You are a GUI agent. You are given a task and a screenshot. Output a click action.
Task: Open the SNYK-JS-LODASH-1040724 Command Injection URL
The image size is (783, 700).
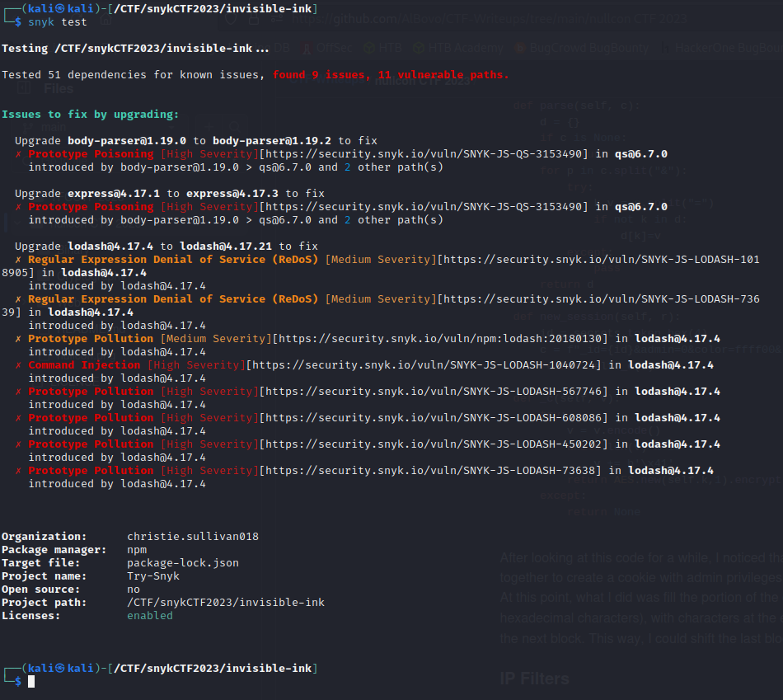point(429,365)
